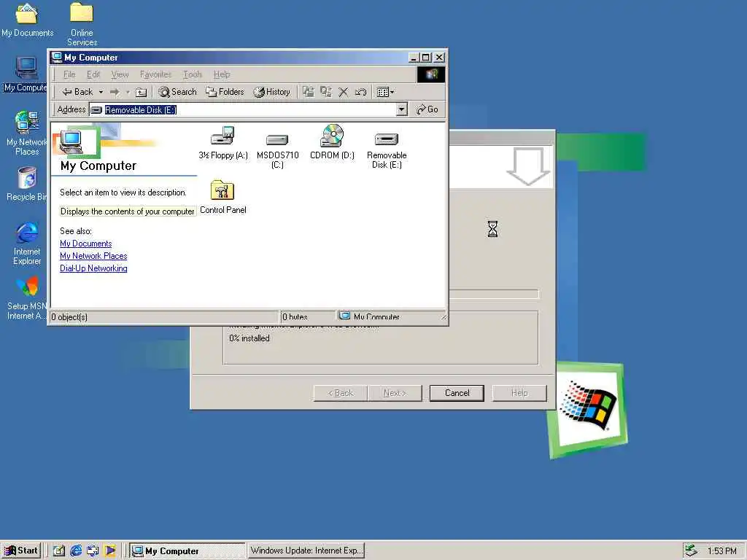Open the Forward history dropdown arrow
747x560 pixels.
point(128,92)
